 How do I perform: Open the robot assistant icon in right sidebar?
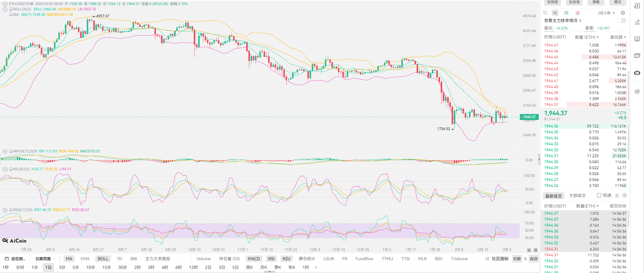(x=637, y=73)
